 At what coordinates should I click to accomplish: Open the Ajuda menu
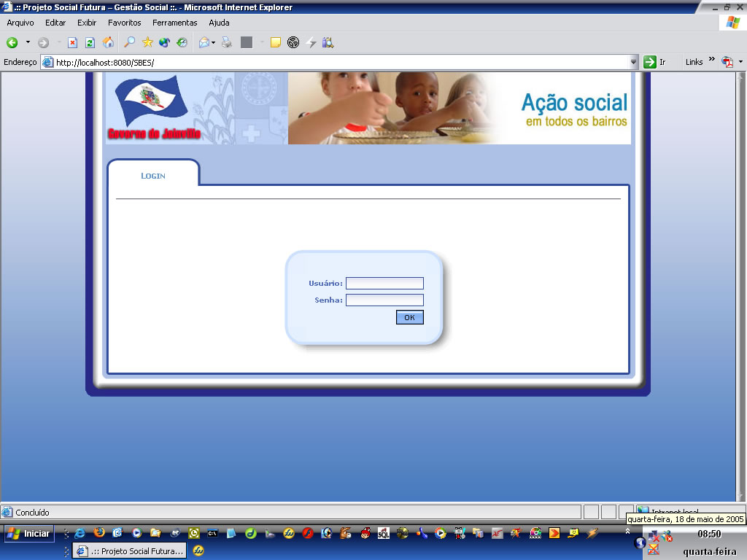coord(219,23)
